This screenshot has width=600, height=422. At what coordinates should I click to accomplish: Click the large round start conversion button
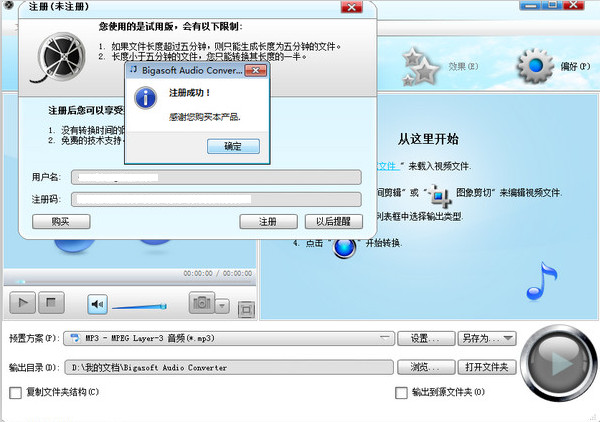pos(558,363)
